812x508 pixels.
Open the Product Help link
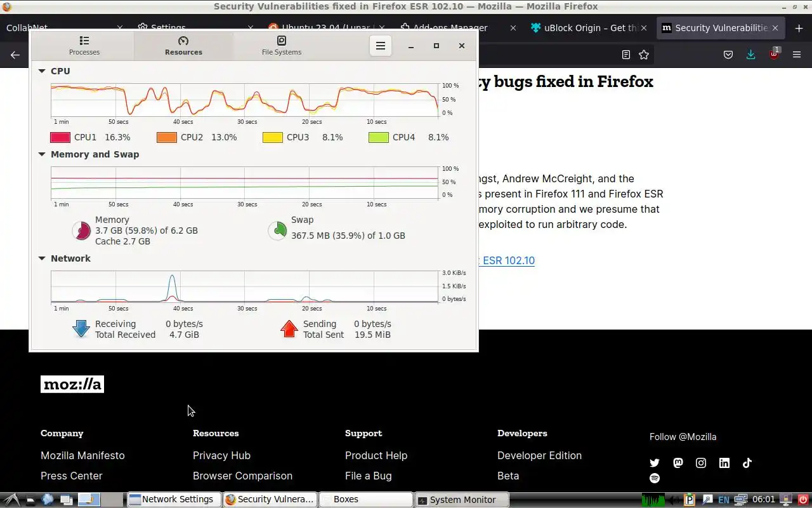(376, 455)
